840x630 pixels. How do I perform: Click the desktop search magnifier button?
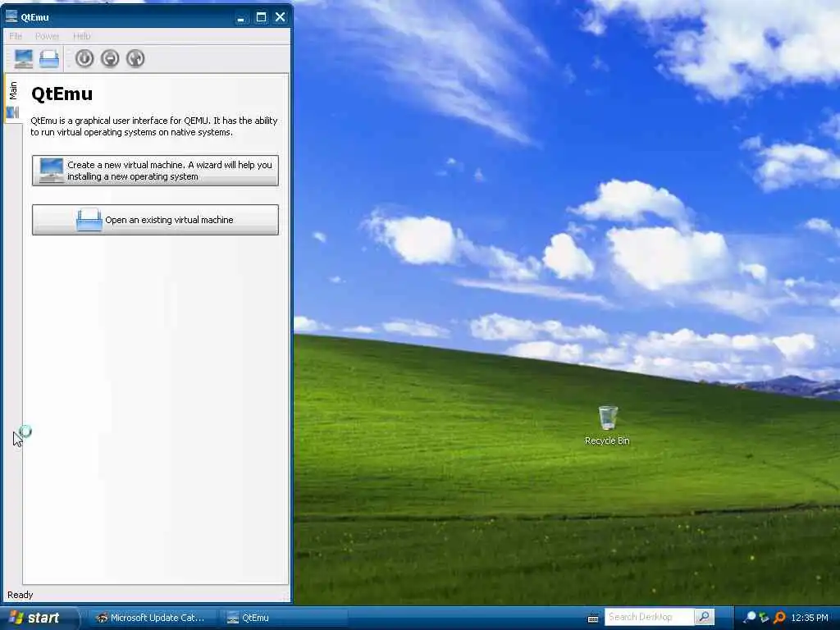click(x=705, y=617)
